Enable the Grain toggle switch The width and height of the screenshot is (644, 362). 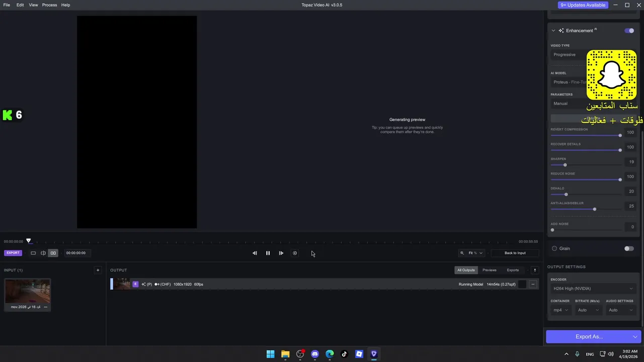coord(629,248)
